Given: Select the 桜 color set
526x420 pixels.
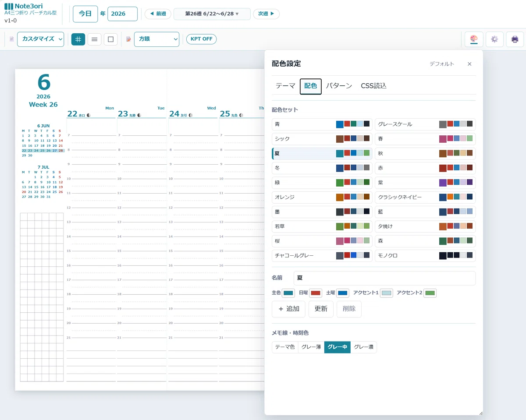Looking at the screenshot, I should (322, 241).
